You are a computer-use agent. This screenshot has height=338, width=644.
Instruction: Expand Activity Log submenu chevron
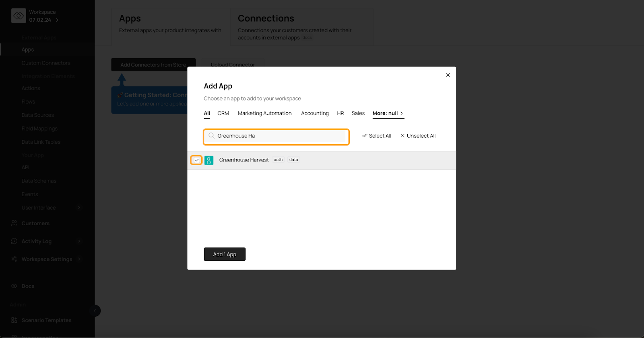(79, 241)
